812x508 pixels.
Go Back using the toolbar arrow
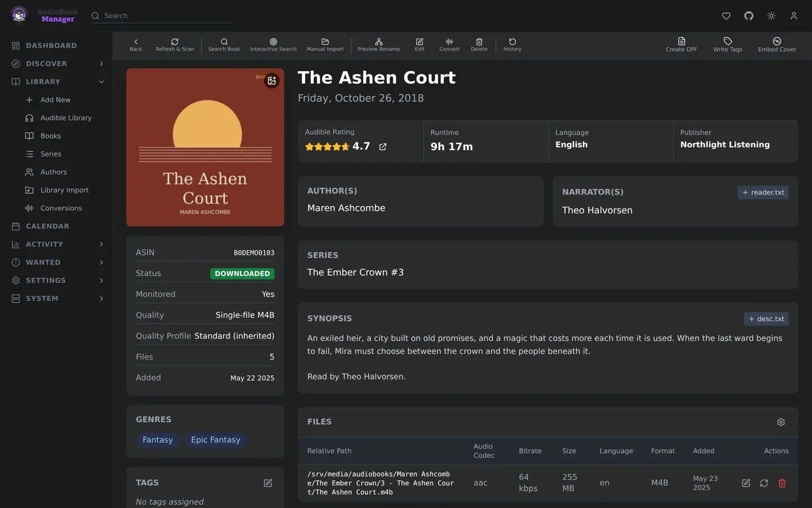136,45
